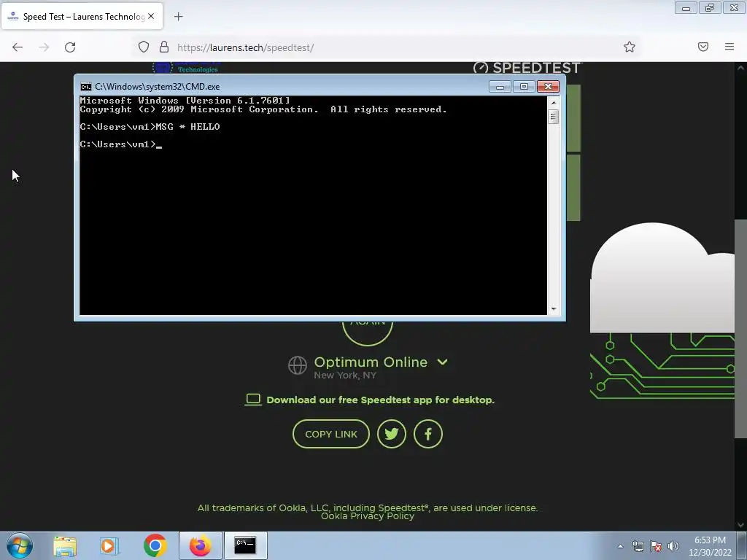Open Google Chrome from taskbar
This screenshot has width=747, height=560.
155,545
